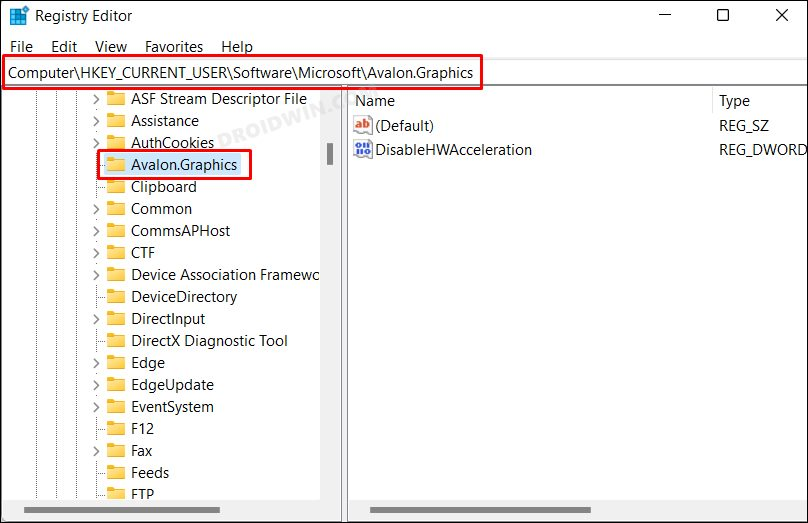Image resolution: width=808 pixels, height=523 pixels.
Task: Click the DirectX Diagnostic Tool folder icon
Action: (x=116, y=341)
